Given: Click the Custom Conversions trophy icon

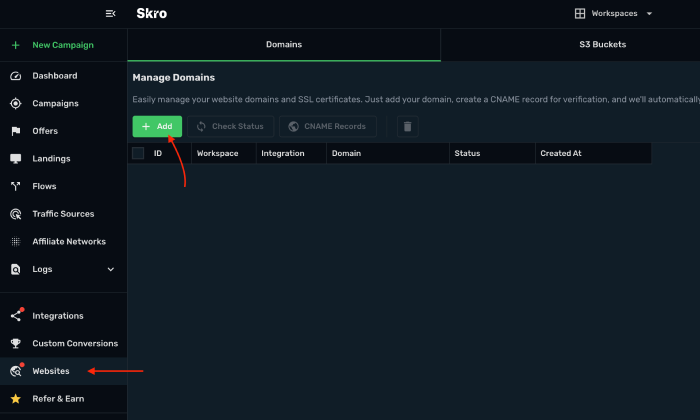Looking at the screenshot, I should coord(16,344).
